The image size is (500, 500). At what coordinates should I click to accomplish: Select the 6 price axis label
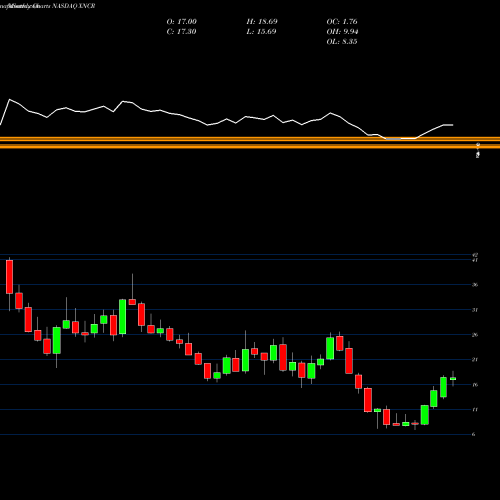click(x=474, y=434)
